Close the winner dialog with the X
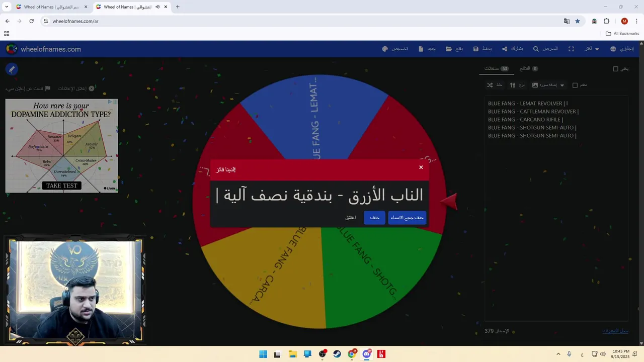Viewport: 644px width, 362px height. coord(421,167)
